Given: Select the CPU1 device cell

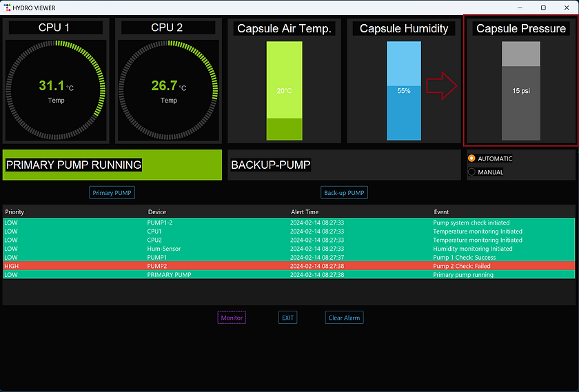Looking at the screenshot, I should [154, 231].
